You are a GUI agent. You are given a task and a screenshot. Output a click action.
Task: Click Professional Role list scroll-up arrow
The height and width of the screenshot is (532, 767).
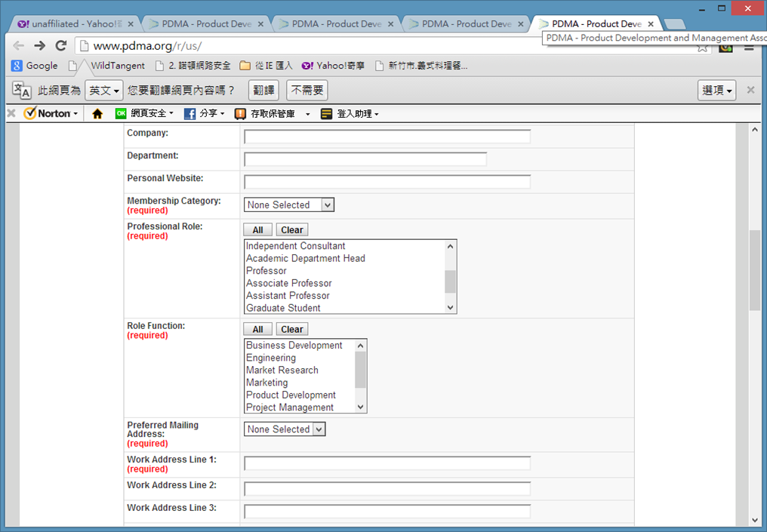[451, 246]
